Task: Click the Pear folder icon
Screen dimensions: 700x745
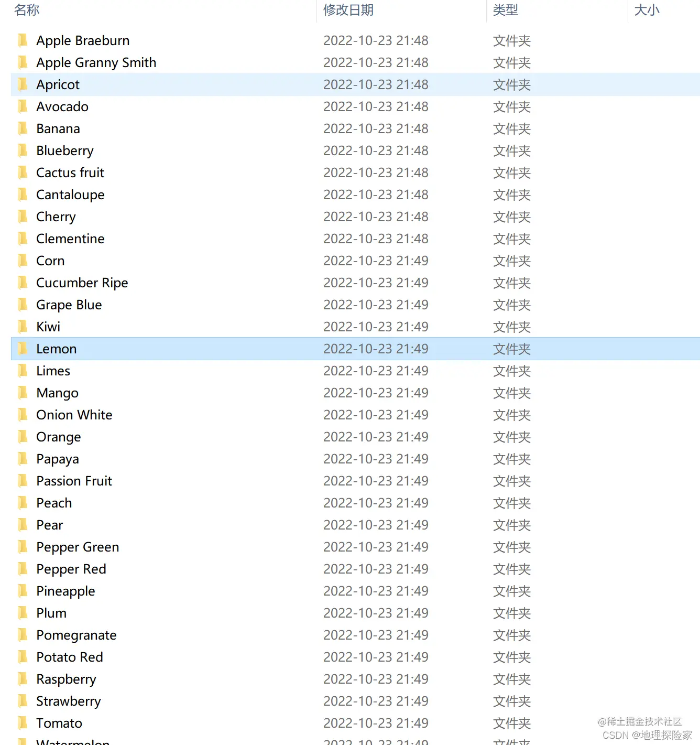Action: point(23,525)
